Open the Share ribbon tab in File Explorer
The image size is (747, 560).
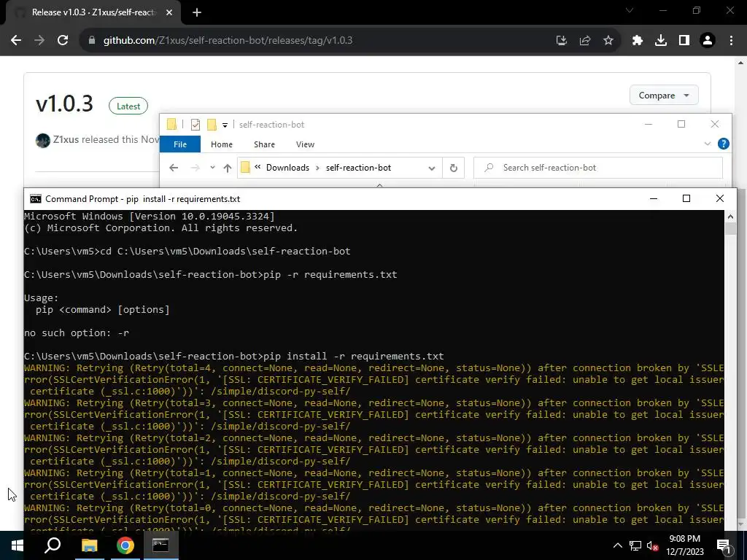point(264,144)
